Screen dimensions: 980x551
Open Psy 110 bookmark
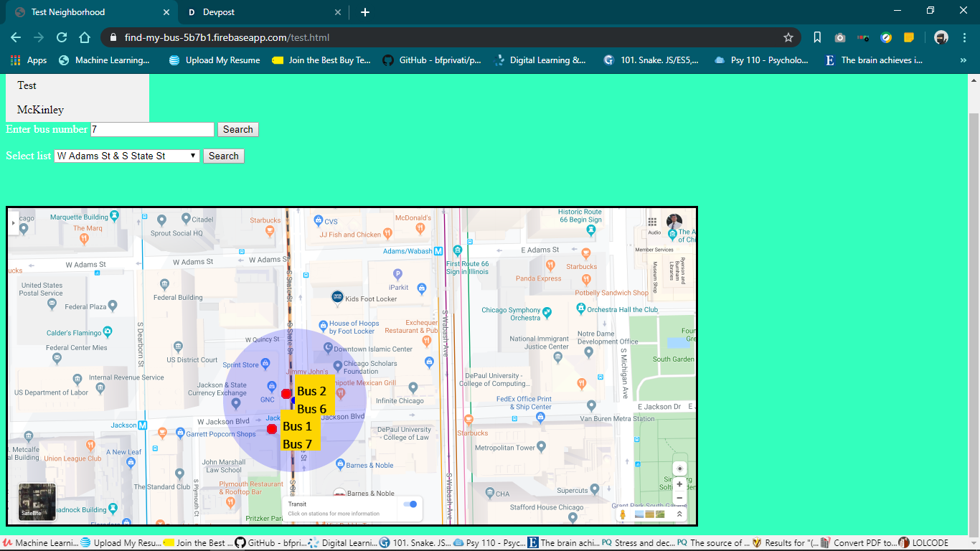pyautogui.click(x=762, y=60)
